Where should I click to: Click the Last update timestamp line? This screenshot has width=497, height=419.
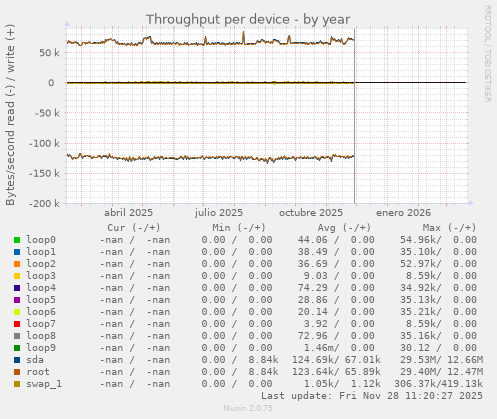click(x=372, y=396)
